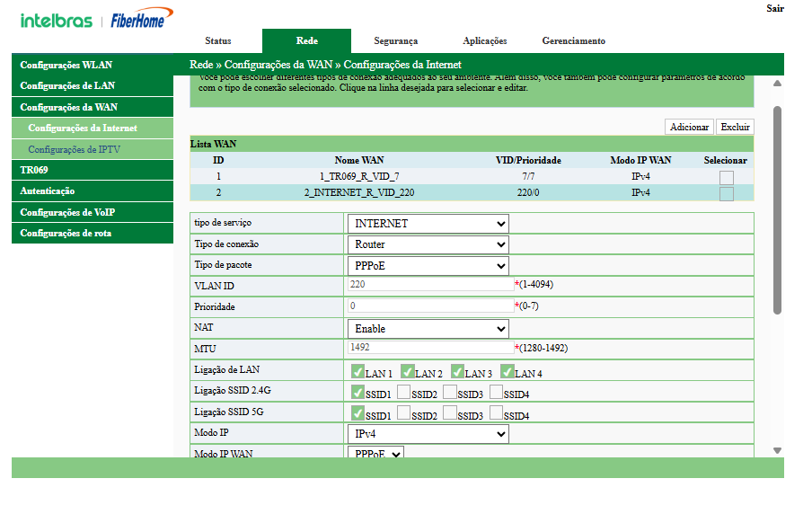812x514 pixels.
Task: Enable SSID3 under Ligação SSID 5G
Action: click(x=451, y=413)
